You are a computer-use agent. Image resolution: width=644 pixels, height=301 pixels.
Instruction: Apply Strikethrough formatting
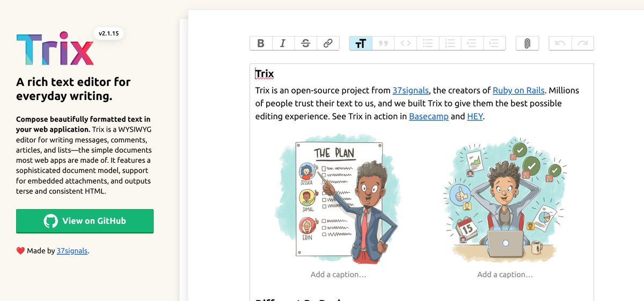click(x=305, y=44)
